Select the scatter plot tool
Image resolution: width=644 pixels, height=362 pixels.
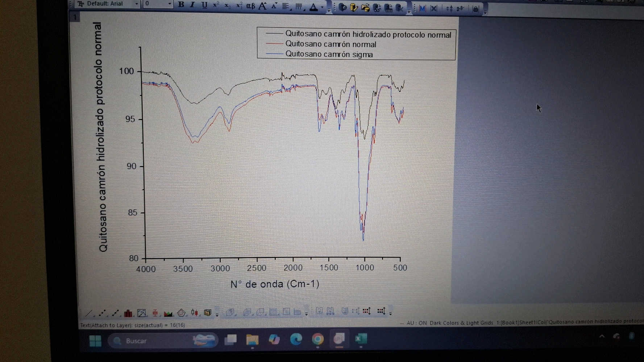coord(102,313)
